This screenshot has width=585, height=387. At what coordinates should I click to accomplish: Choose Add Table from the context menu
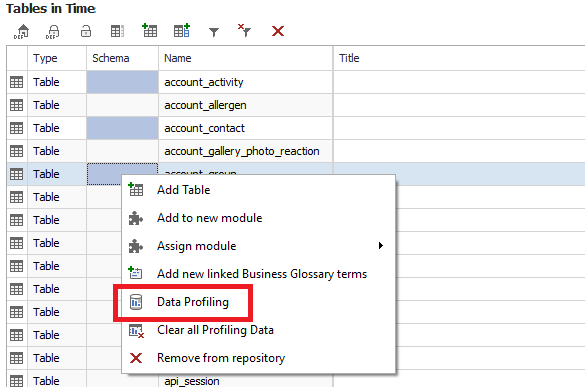[x=258, y=190]
